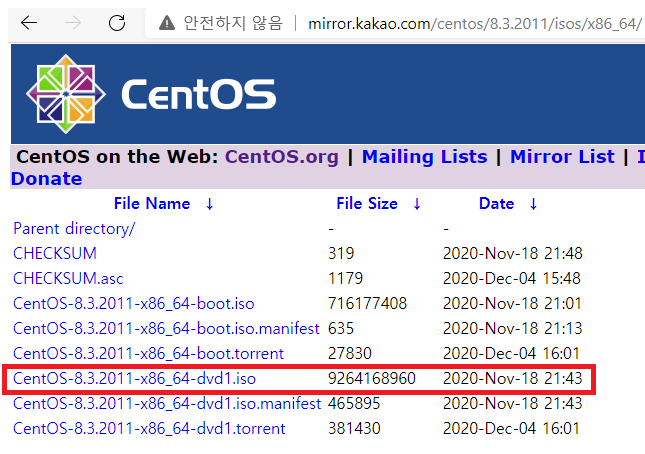Image resolution: width=645 pixels, height=454 pixels.
Task: Click date 2020-Dec-04 15:48
Action: (x=512, y=278)
